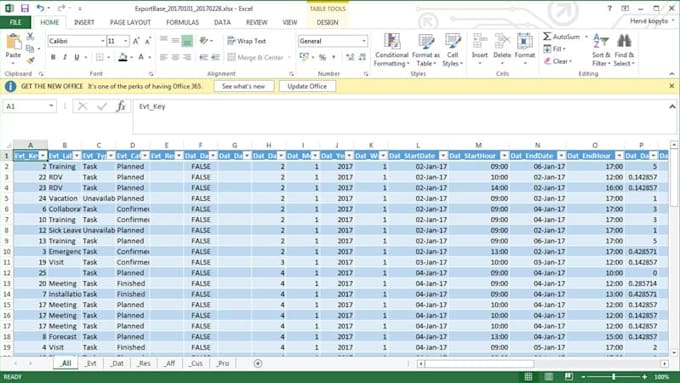Click AutoSum
The width and height of the screenshot is (680, 383).
562,37
